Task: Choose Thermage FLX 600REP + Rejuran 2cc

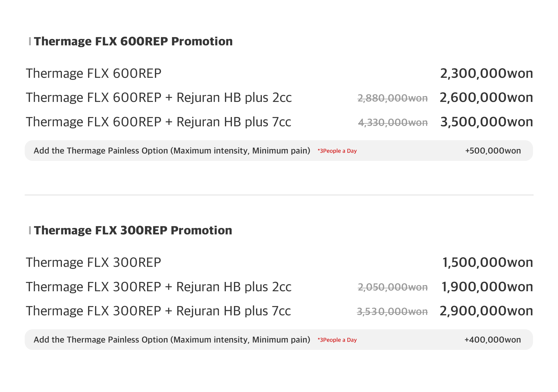Action: click(x=159, y=98)
